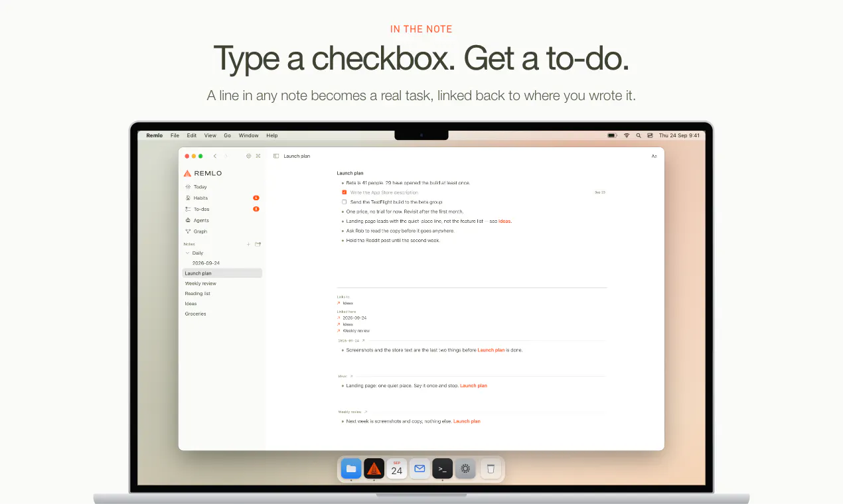Follow Launch plan link in Screenshots backlink
Screen dimensions: 843x504
point(491,349)
